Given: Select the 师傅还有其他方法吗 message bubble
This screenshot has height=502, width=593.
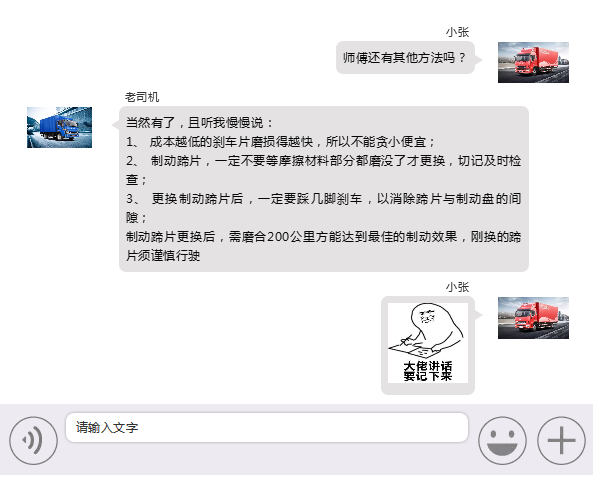Looking at the screenshot, I should coord(405,58).
